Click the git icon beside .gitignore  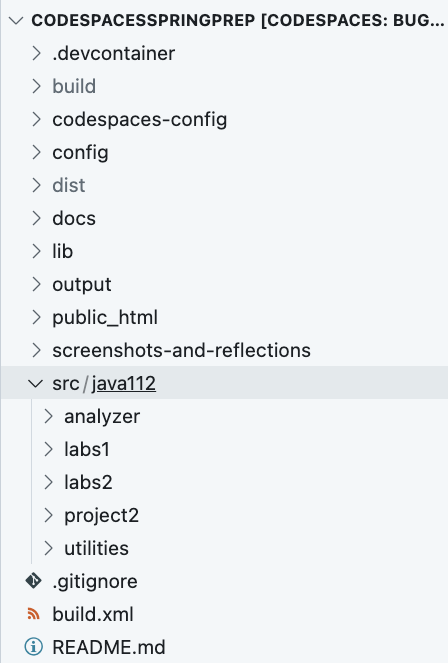33,581
